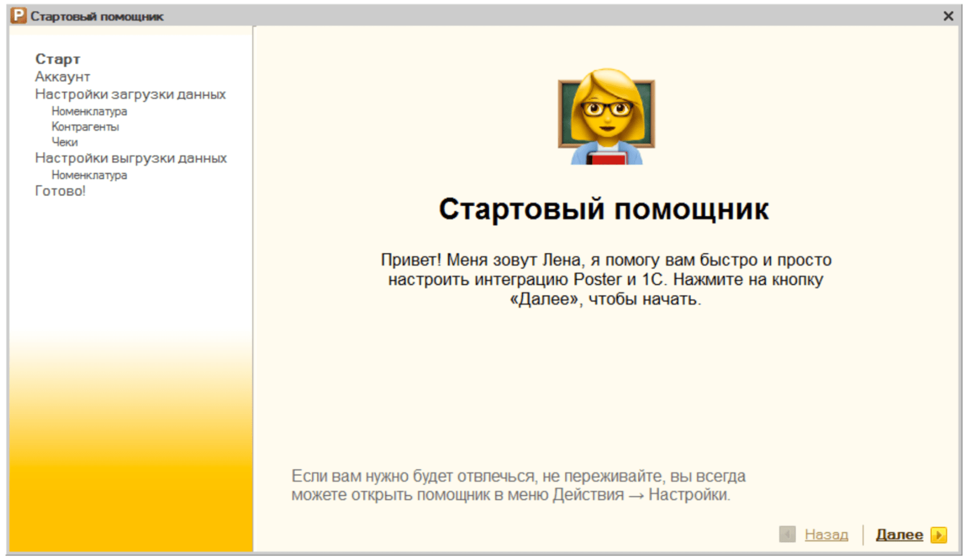Select the Контрагенты step
Image resolution: width=965 pixels, height=560 pixels.
pyautogui.click(x=85, y=127)
